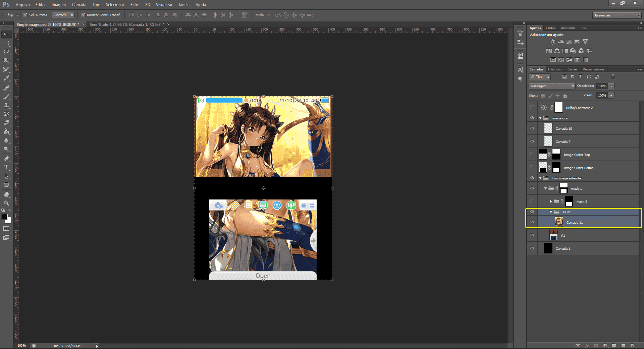Add a Levels adjustment
644x349 pixels.
(561, 42)
